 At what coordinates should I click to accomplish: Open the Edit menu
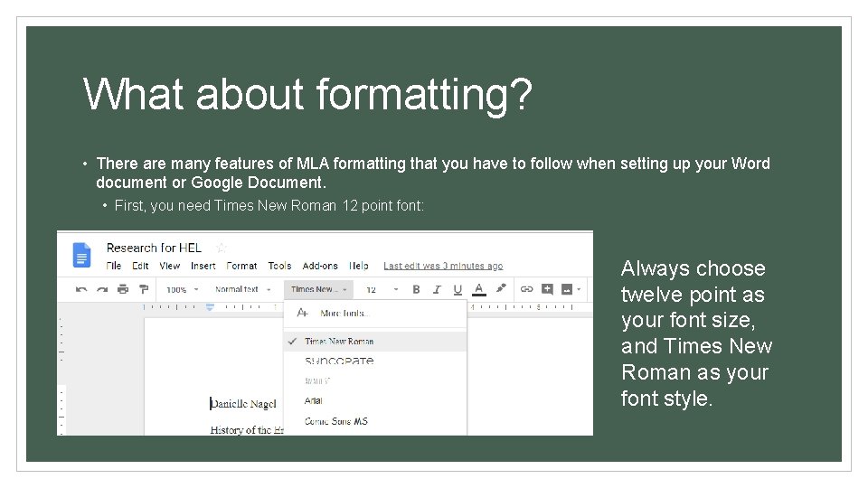pos(140,266)
